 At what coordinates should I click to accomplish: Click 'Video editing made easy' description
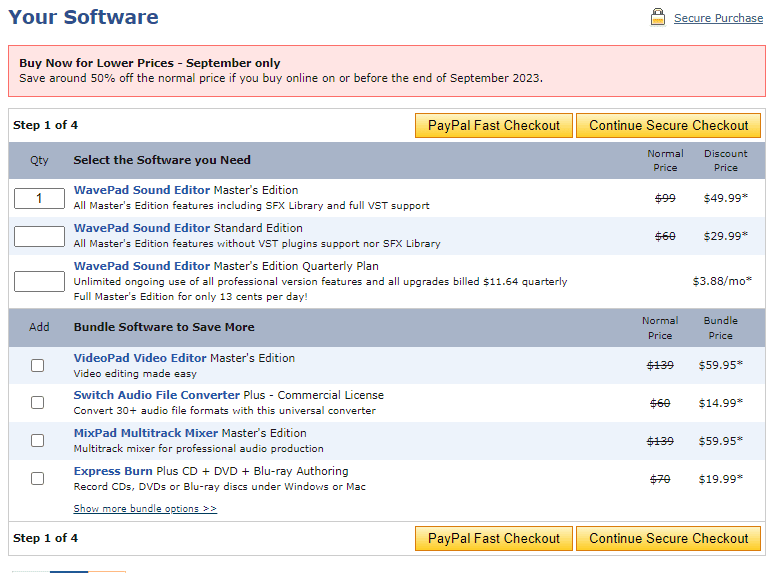coord(135,374)
